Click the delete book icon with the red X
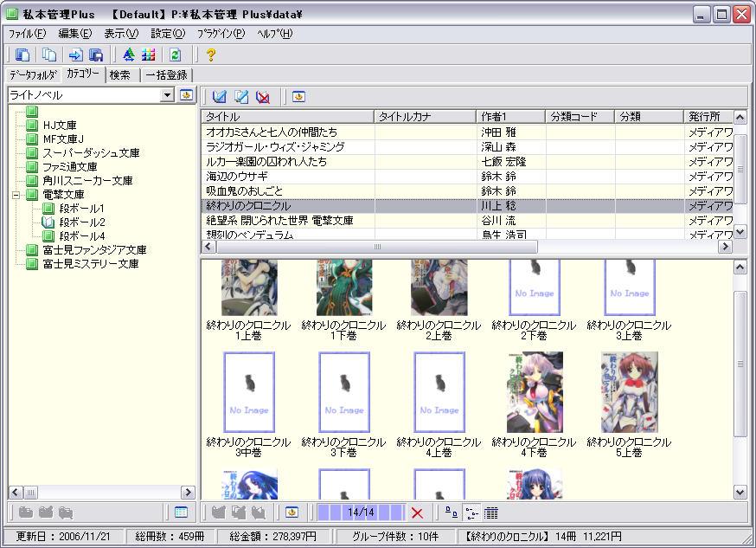Viewport: 756px width, 548px height. tap(263, 96)
